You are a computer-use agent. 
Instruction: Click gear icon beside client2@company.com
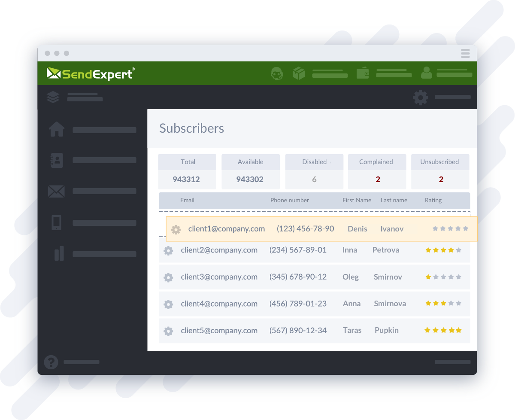(x=168, y=250)
